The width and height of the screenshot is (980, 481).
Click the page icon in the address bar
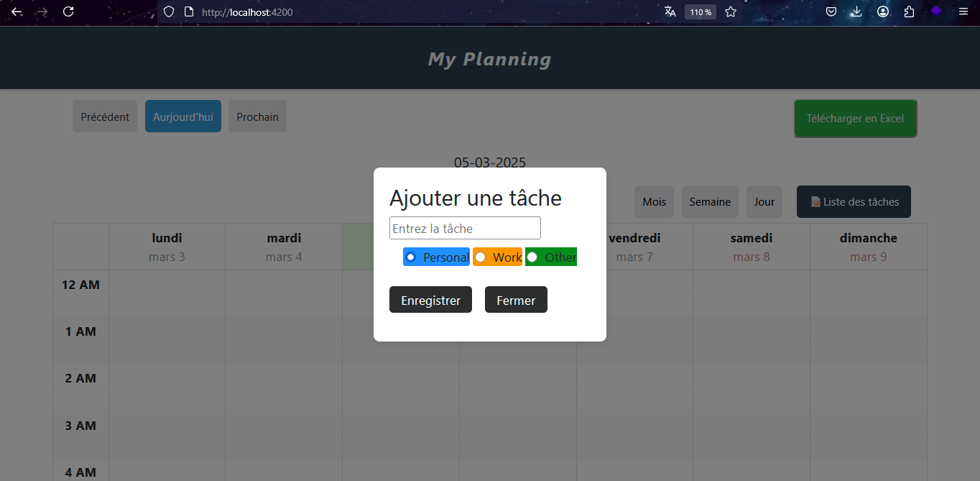click(x=189, y=12)
